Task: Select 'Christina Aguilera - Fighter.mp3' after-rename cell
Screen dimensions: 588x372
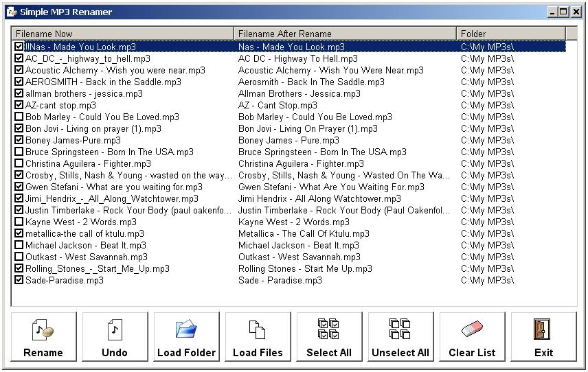Action: [x=301, y=163]
